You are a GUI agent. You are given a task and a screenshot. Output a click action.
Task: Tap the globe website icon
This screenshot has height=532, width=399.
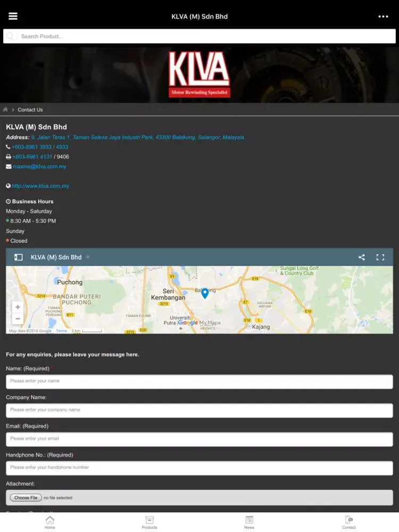point(8,186)
